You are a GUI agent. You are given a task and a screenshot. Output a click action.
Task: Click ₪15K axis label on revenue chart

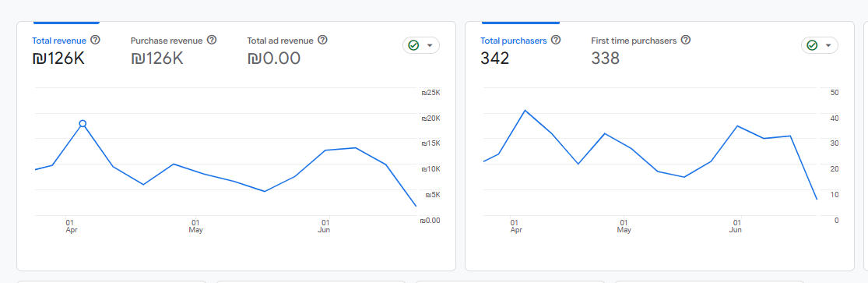(x=430, y=143)
